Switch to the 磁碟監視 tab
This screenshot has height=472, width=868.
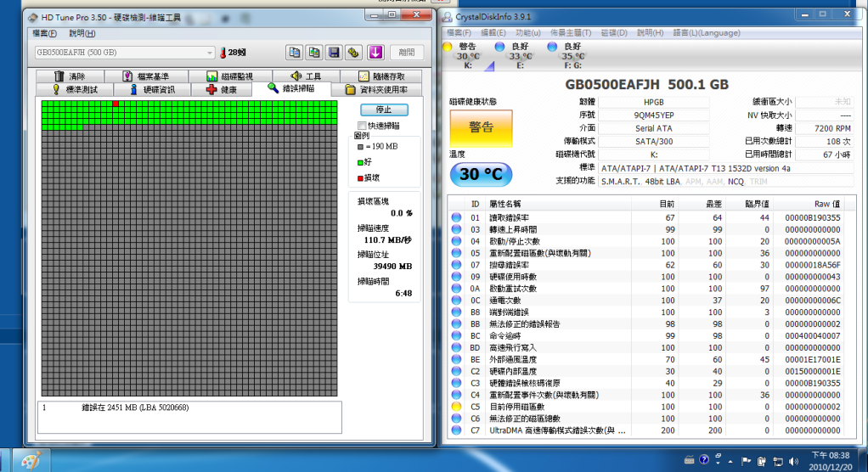229,76
